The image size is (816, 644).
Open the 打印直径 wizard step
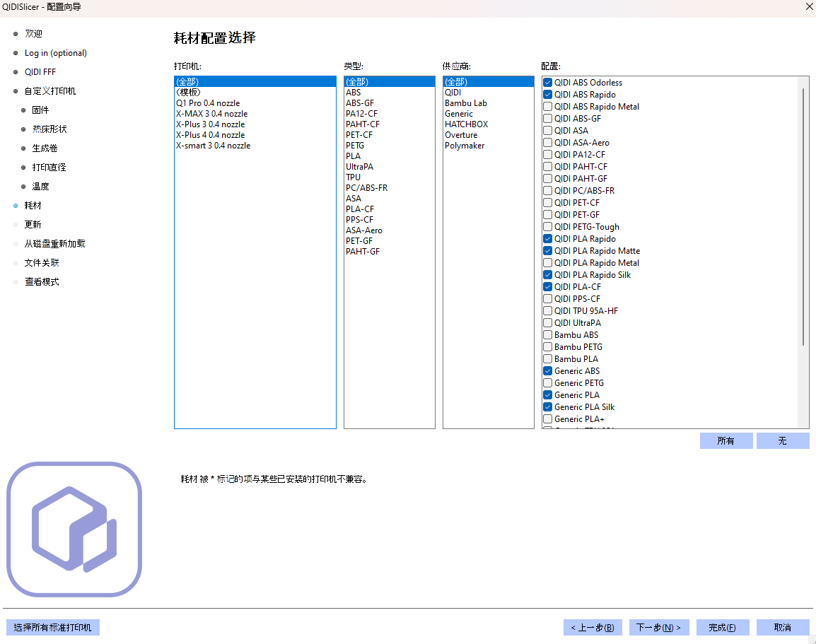[49, 167]
